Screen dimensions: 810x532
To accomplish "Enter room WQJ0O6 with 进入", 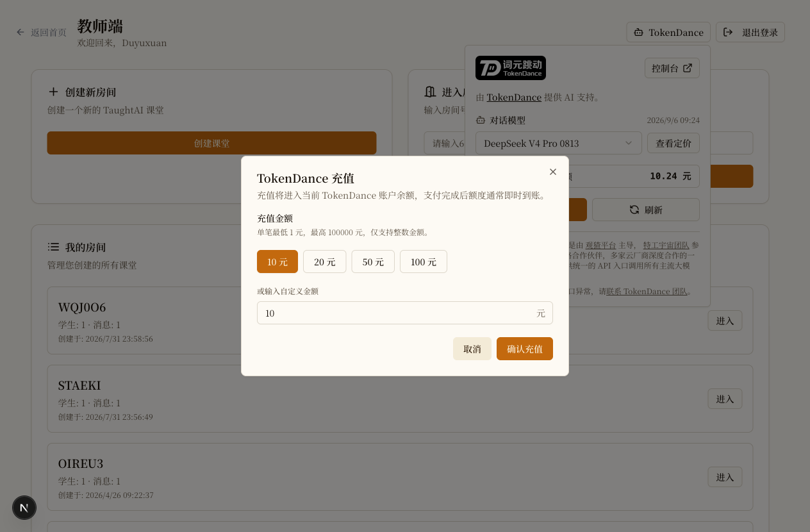I will point(725,320).
